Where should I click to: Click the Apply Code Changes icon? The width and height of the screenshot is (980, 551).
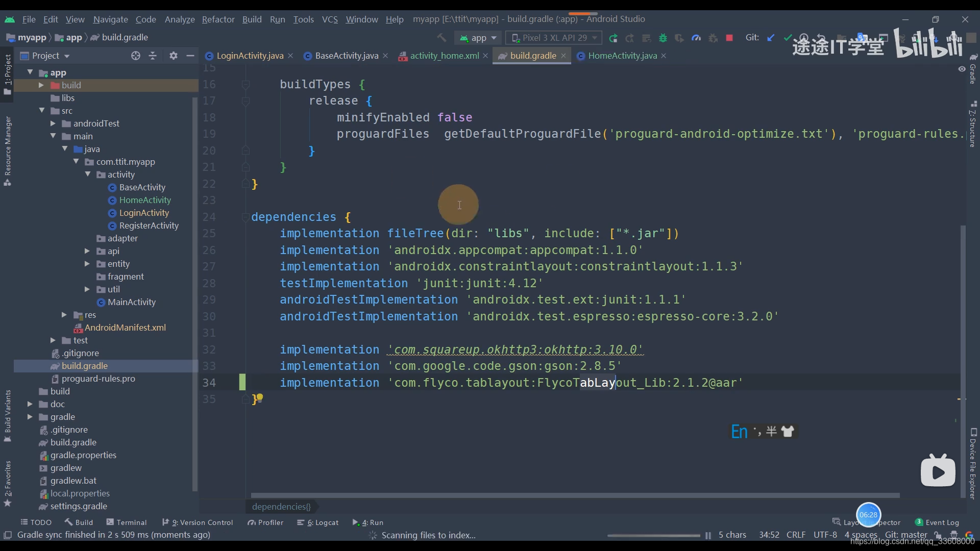646,38
